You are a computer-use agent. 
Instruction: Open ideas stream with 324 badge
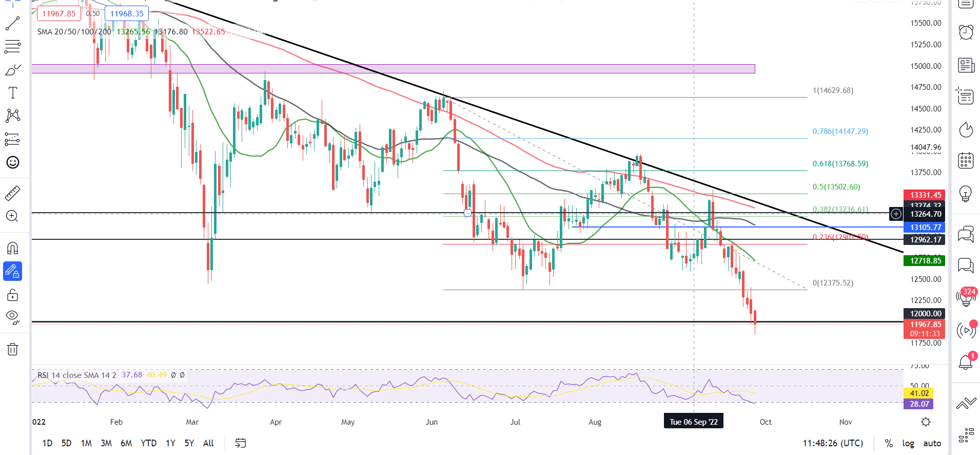click(966, 297)
